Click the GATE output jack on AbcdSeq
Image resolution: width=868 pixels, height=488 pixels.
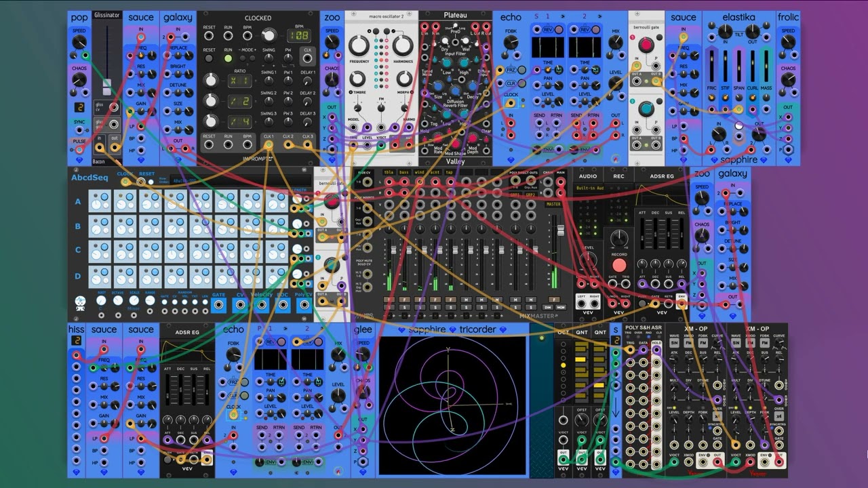(x=218, y=304)
